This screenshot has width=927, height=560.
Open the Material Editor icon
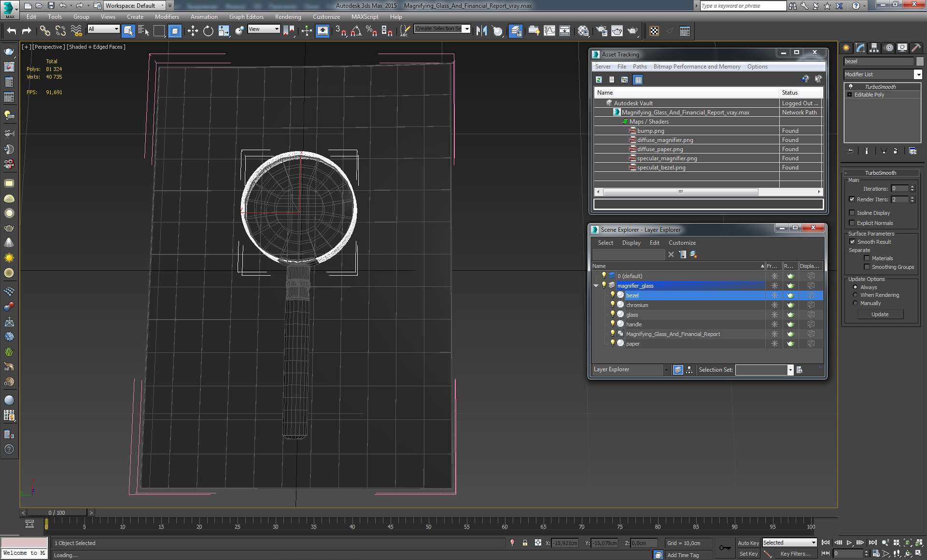[583, 31]
